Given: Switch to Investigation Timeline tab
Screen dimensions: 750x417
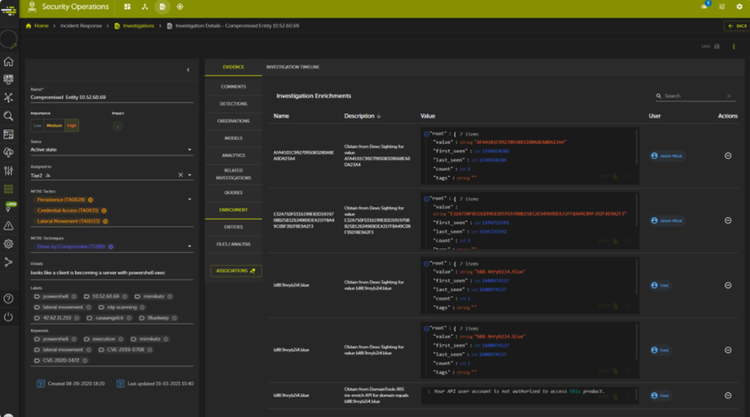Looking at the screenshot, I should pos(293,67).
